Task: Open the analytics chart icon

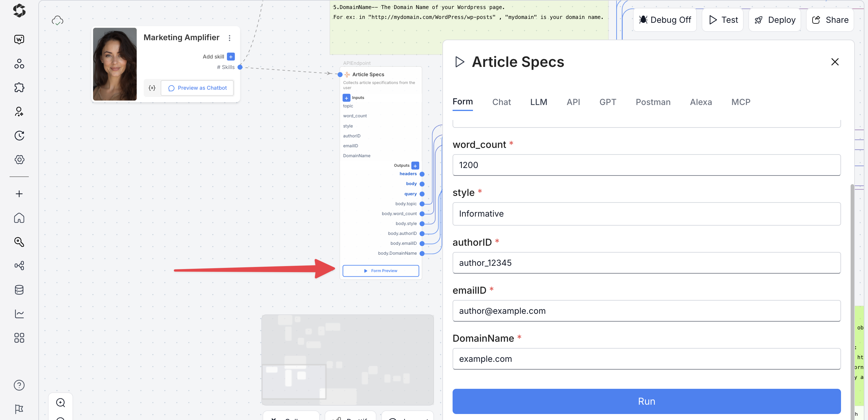Action: (x=19, y=314)
